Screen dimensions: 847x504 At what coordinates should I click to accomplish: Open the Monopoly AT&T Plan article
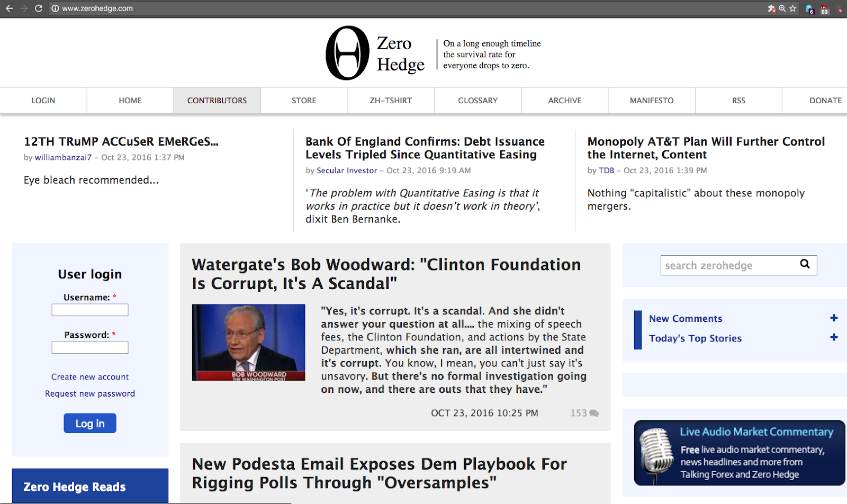pos(706,148)
